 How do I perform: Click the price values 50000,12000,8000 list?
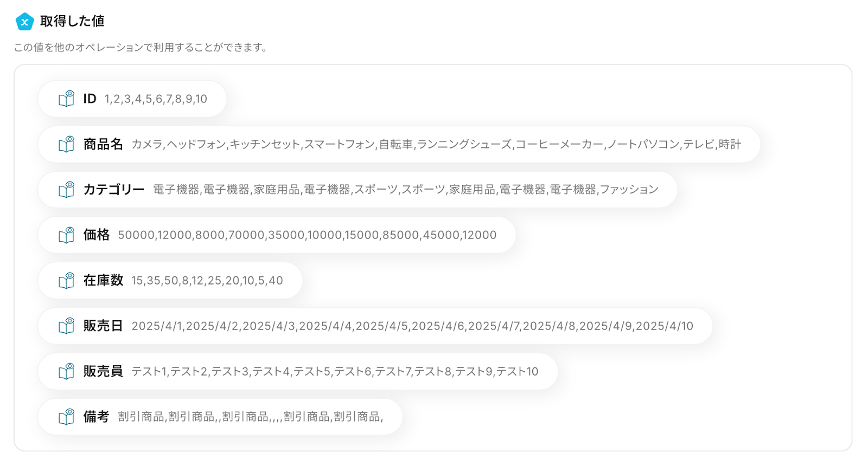coord(307,235)
